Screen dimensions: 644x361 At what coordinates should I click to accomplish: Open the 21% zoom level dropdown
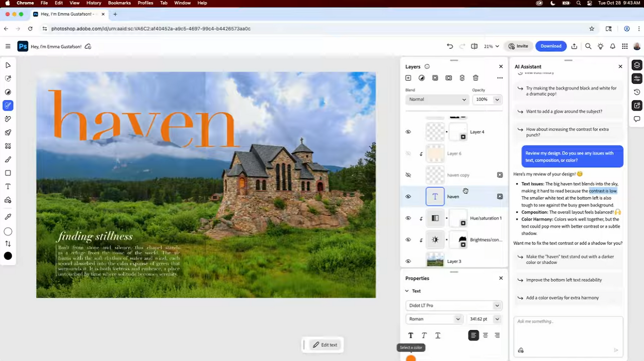click(x=492, y=46)
